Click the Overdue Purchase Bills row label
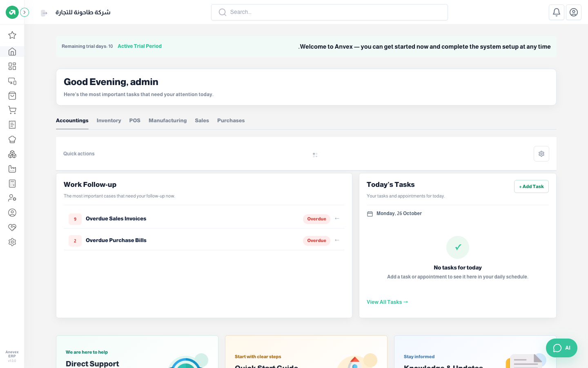The width and height of the screenshot is (588, 368). click(116, 240)
